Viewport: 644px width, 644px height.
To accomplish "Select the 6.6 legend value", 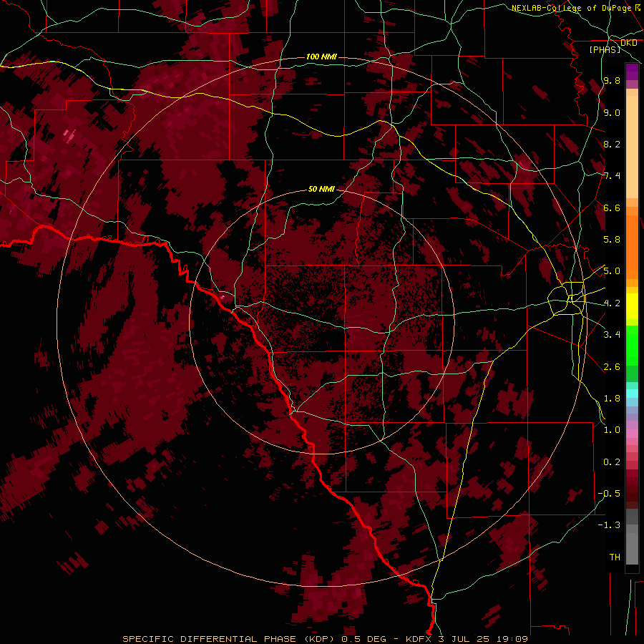I will click(x=612, y=208).
